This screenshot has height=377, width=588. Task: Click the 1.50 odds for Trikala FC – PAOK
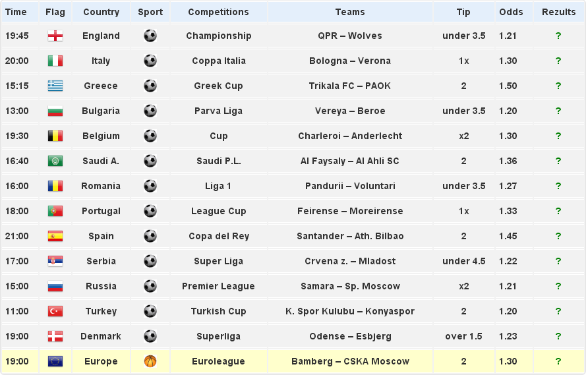pyautogui.click(x=508, y=86)
